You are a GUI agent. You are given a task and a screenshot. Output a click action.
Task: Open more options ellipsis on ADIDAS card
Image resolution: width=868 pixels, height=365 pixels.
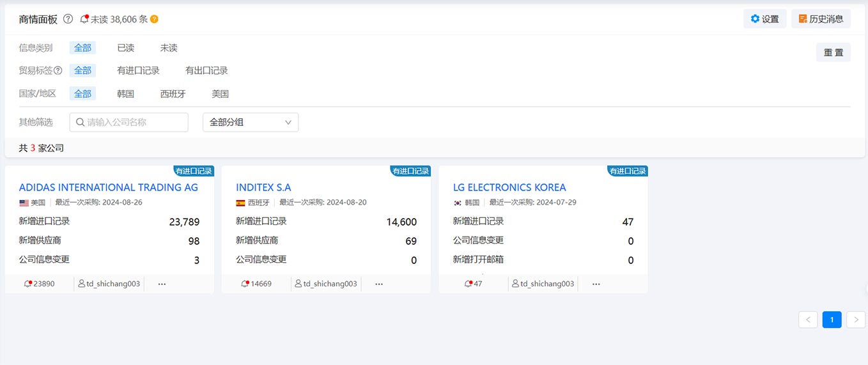(162, 284)
